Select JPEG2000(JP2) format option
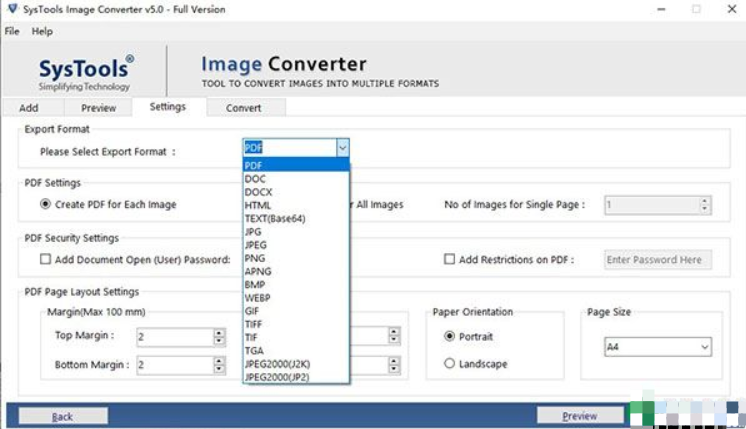Screen dimensions: 746x429 click(x=296, y=377)
